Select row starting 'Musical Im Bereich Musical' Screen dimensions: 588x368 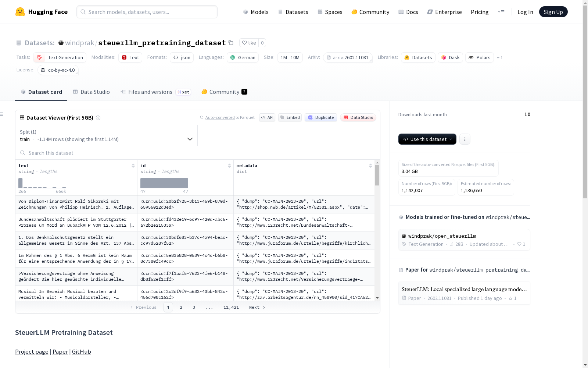point(195,293)
